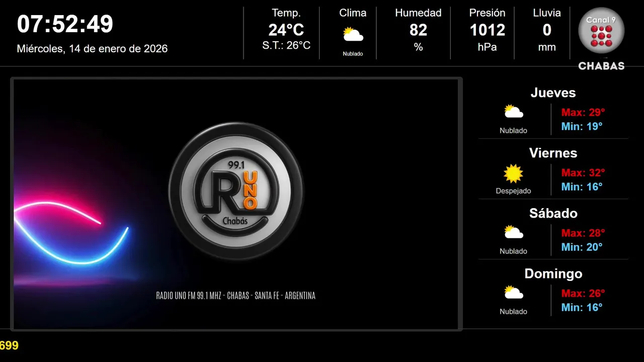Click the Presión heading
644x362 pixels.
point(487,13)
